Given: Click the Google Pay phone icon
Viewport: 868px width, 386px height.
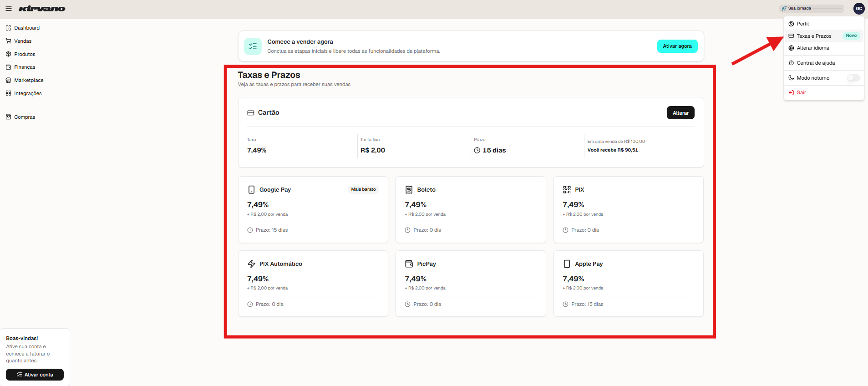Looking at the screenshot, I should [251, 190].
